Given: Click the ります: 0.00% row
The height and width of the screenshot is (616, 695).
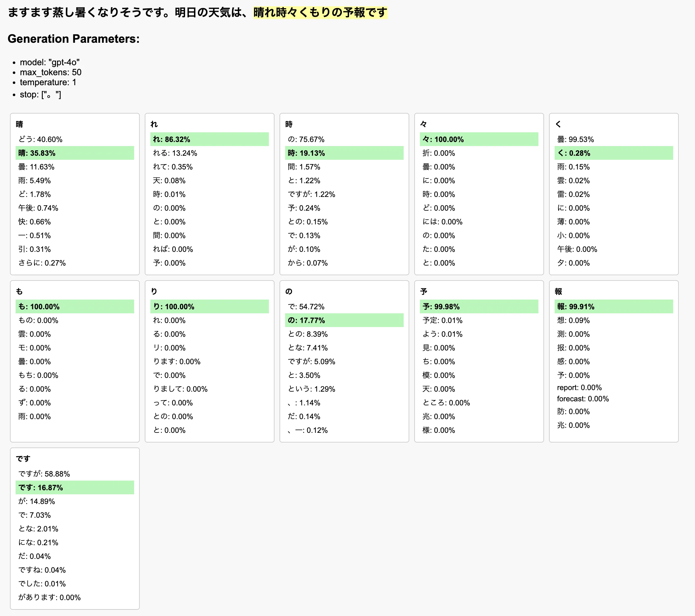Looking at the screenshot, I should coord(209,361).
